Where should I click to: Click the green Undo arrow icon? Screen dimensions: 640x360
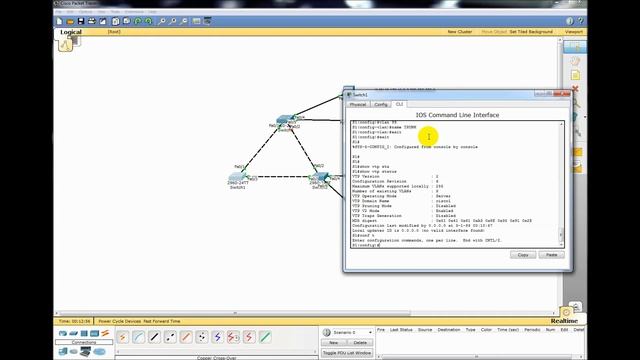(x=138, y=21)
